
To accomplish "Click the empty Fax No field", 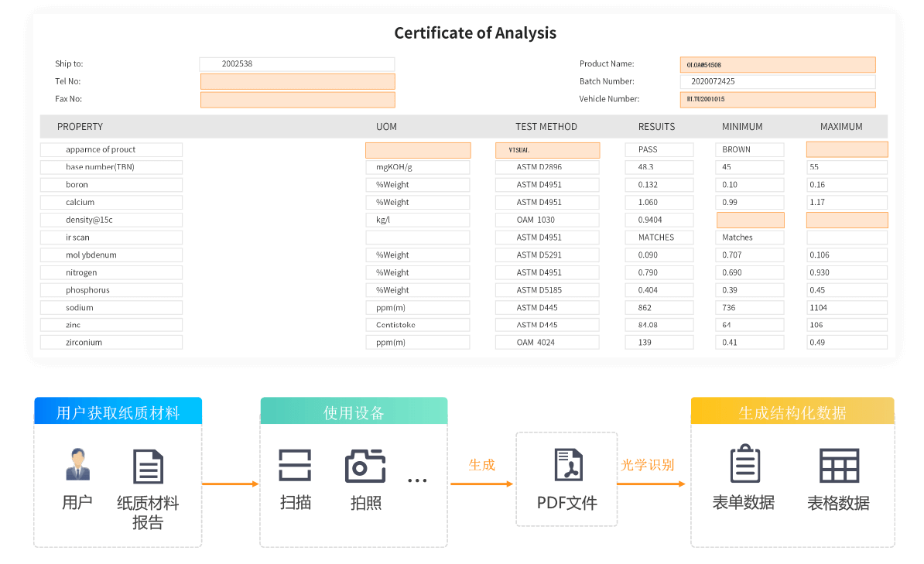I will (297, 100).
